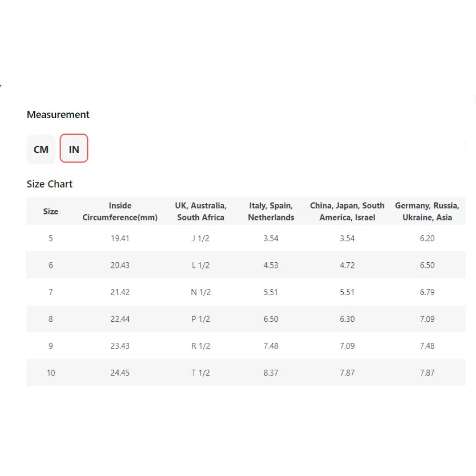
Task: Click the UK, Australia, South Africa header
Action: point(200,211)
